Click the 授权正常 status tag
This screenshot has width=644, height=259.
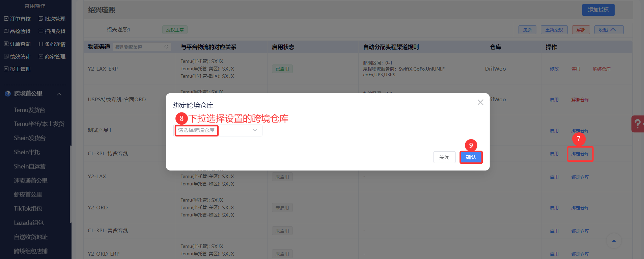tap(175, 30)
